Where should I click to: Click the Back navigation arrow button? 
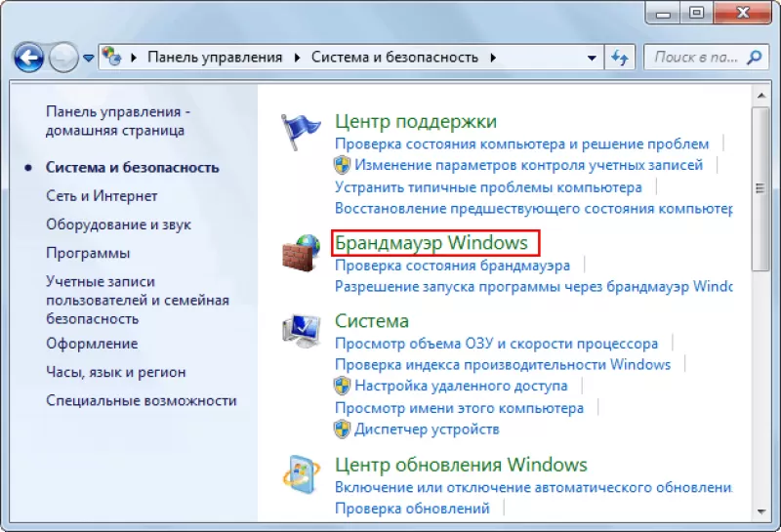(28, 58)
